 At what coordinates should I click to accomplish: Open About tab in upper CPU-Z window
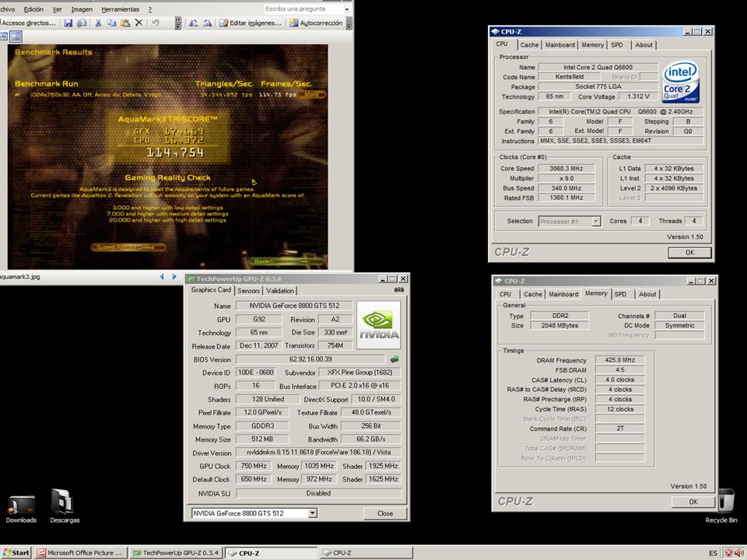pyautogui.click(x=644, y=45)
